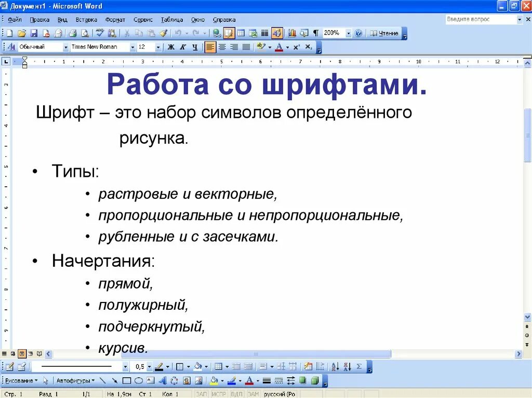Viewport: 532px width, 398px height.
Task: Open the 'Автофигуры' menu
Action: [x=75, y=381]
